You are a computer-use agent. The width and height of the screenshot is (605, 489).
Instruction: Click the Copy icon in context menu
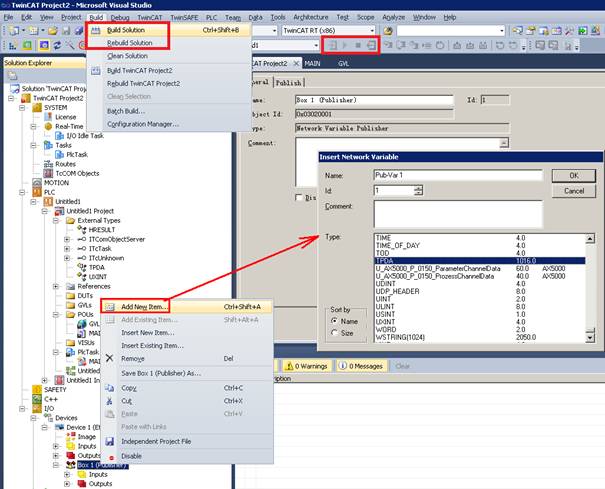pos(110,387)
